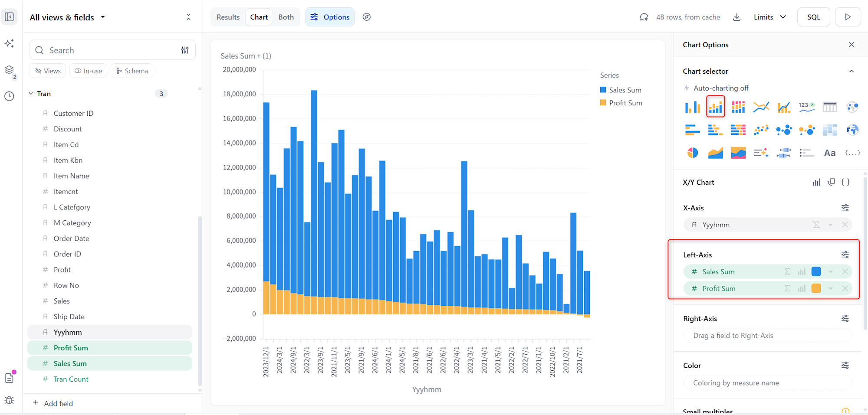Open the search filter settings icon

click(185, 50)
